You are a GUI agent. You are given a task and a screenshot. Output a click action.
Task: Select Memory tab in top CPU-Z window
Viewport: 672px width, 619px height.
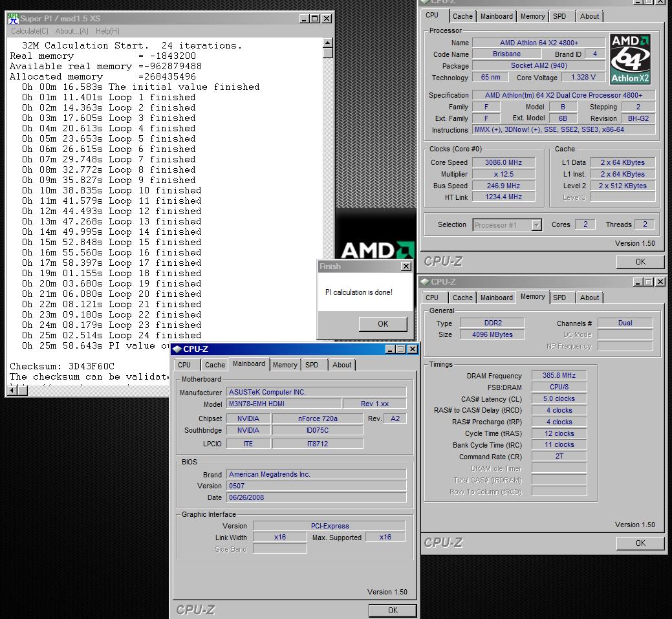pyautogui.click(x=532, y=16)
